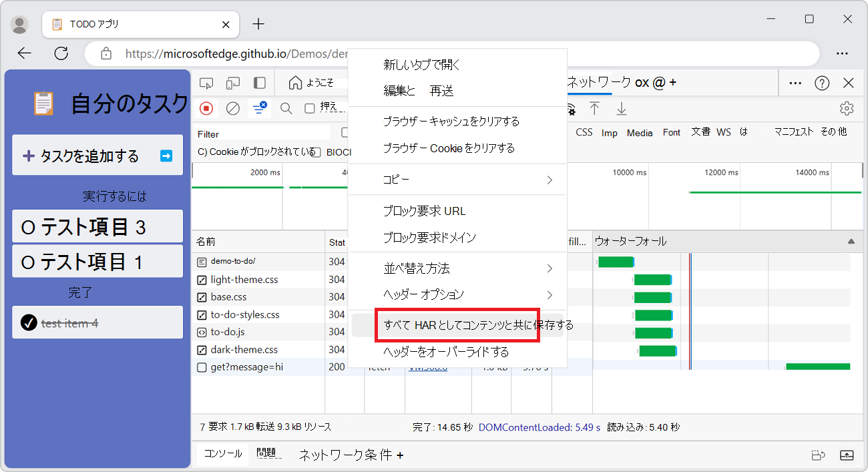Toggle device emulation icon in DevTools

pyautogui.click(x=233, y=83)
